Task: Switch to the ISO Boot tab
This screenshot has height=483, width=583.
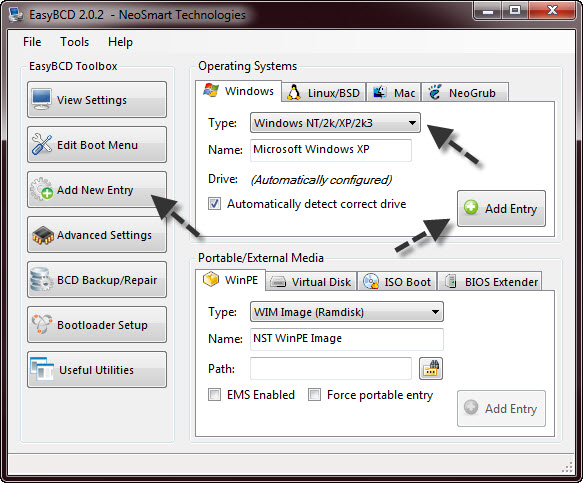Action: (397, 281)
